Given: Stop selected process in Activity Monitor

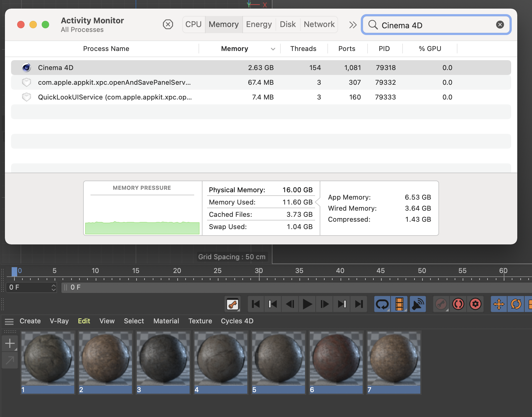Looking at the screenshot, I should pyautogui.click(x=168, y=24).
